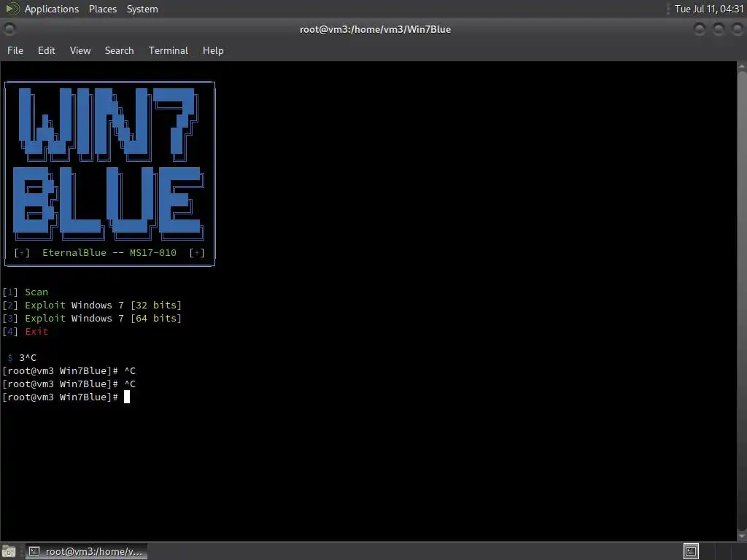Click the terminal cursor at the last prompt
Viewport: 747px width, 560px height.
(127, 397)
